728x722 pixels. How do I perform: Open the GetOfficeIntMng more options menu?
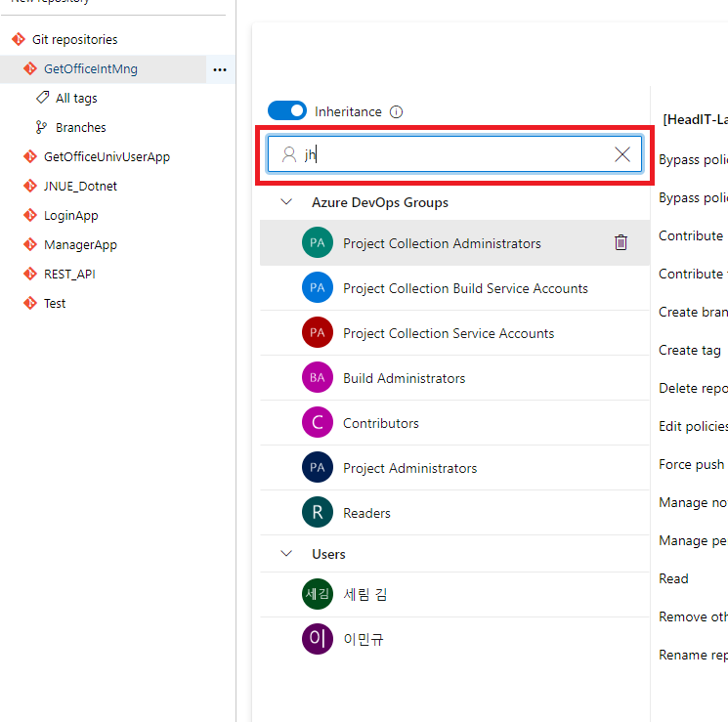coord(220,69)
